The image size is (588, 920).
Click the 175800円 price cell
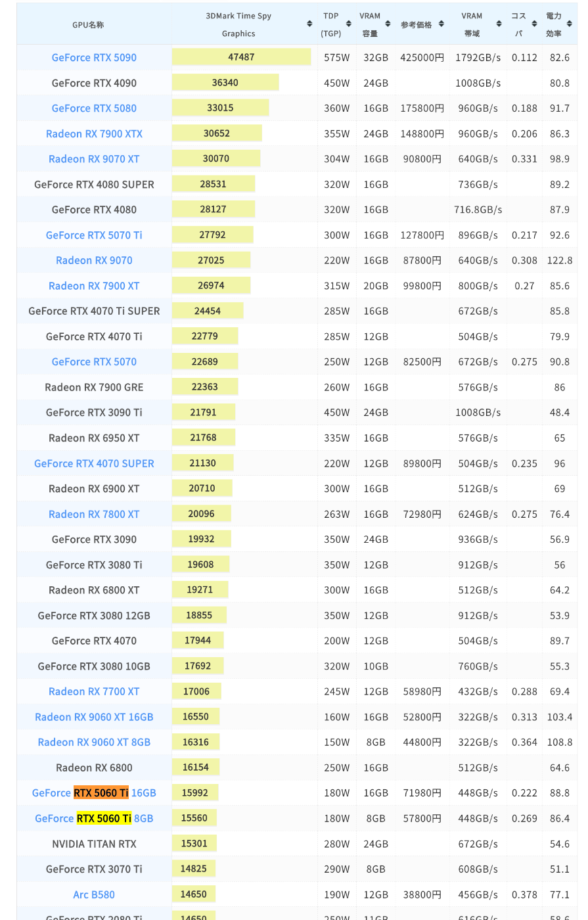[422, 108]
